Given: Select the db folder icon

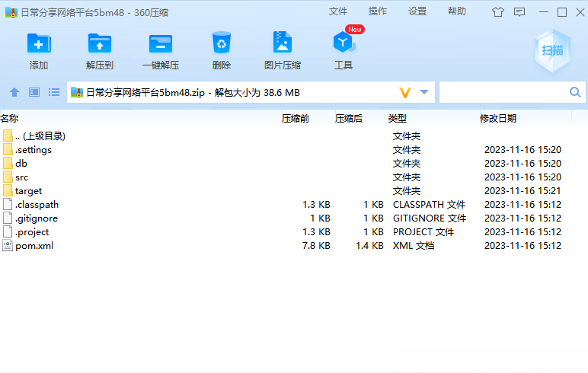Looking at the screenshot, I should [8, 164].
